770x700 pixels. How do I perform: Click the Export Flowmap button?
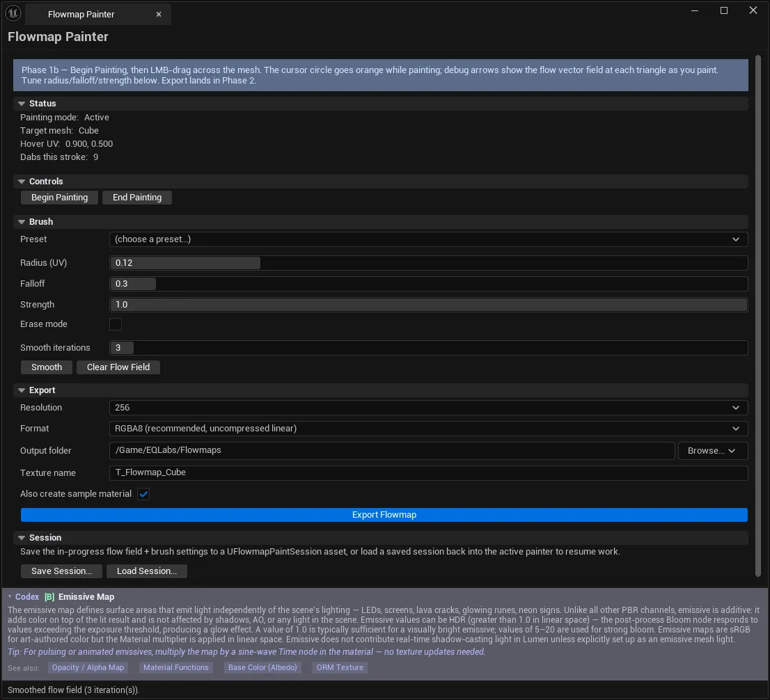pos(384,515)
